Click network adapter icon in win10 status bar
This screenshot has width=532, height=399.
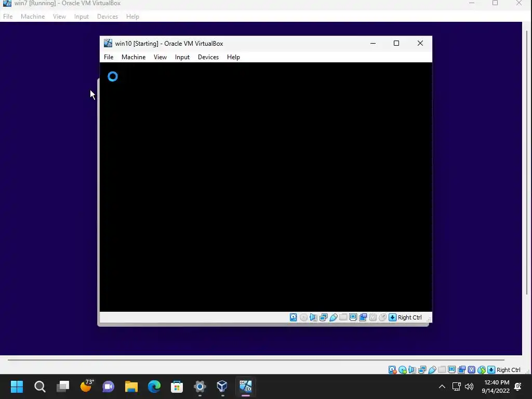pyautogui.click(x=323, y=317)
